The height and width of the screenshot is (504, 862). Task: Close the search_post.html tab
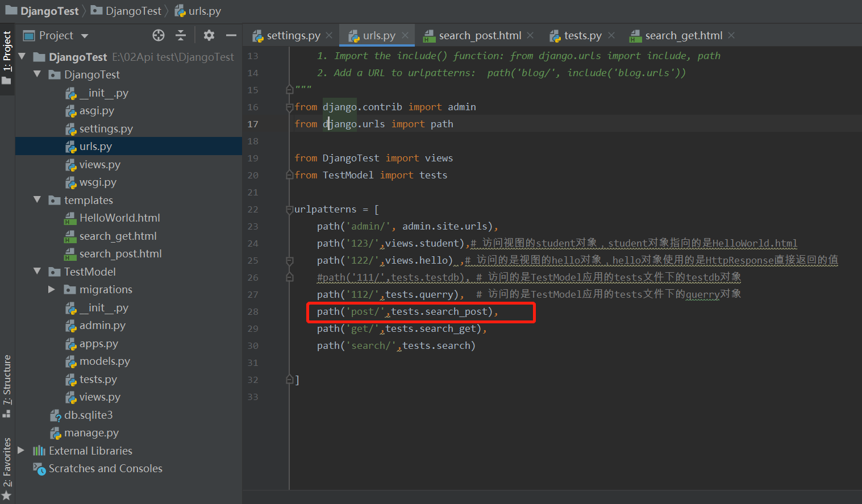pos(530,35)
